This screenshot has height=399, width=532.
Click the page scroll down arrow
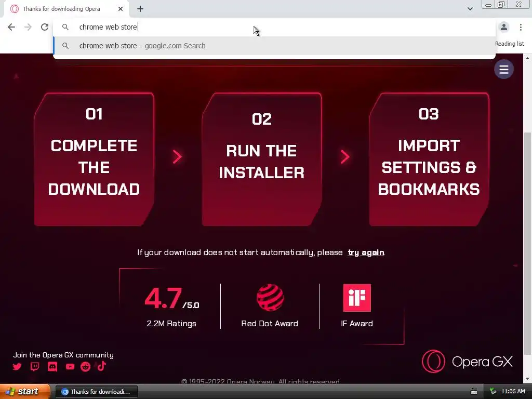(x=527, y=378)
